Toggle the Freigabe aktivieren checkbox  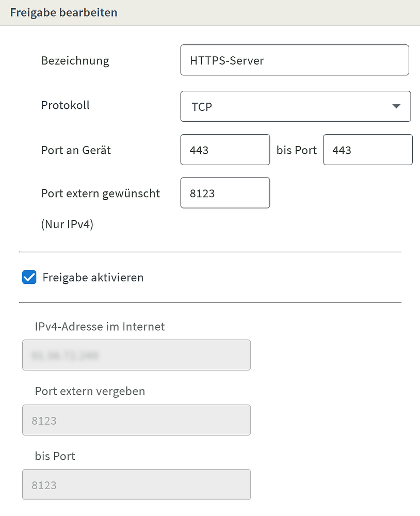(x=29, y=278)
